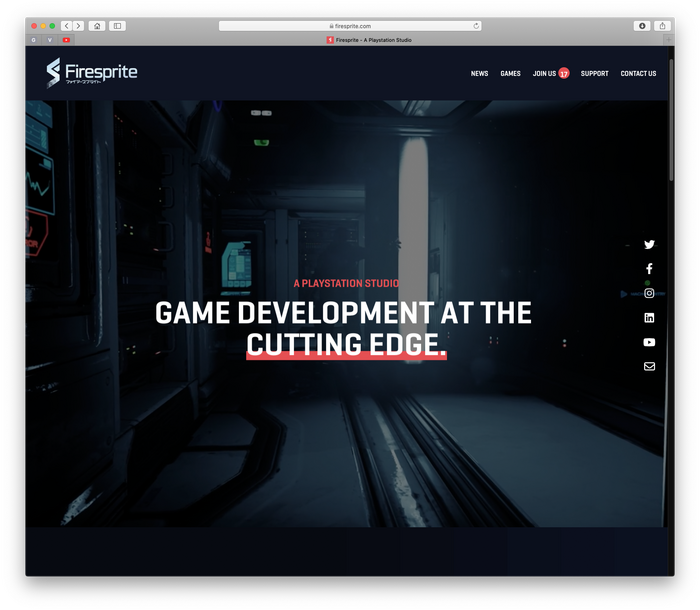Image resolution: width=700 pixels, height=610 pixels.
Task: Open Safari downloads button
Action: click(642, 26)
